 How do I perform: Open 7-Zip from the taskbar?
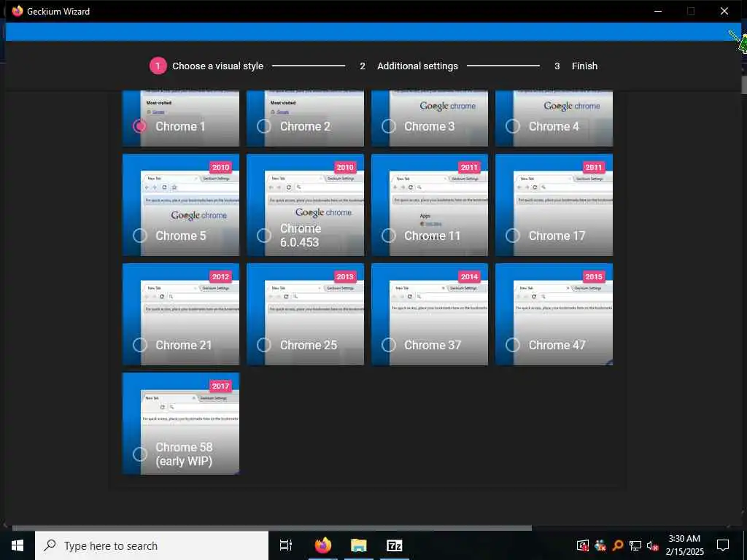(395, 545)
